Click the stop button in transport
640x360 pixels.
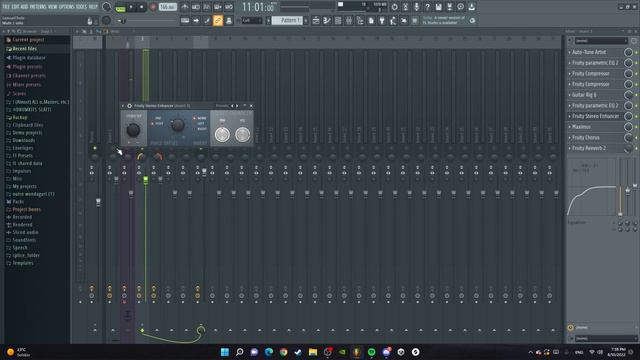[x=142, y=7]
